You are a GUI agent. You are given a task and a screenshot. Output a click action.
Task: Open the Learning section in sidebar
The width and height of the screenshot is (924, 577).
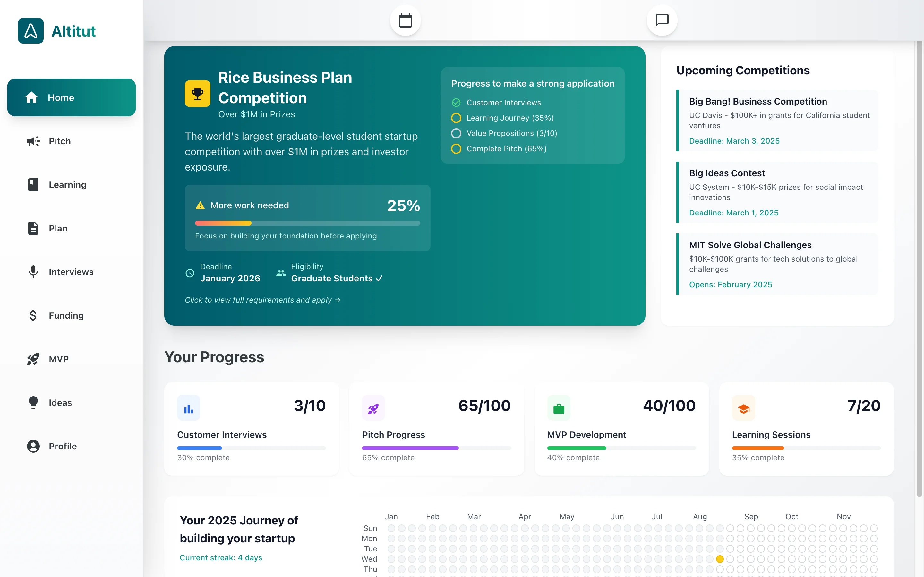[x=67, y=184]
